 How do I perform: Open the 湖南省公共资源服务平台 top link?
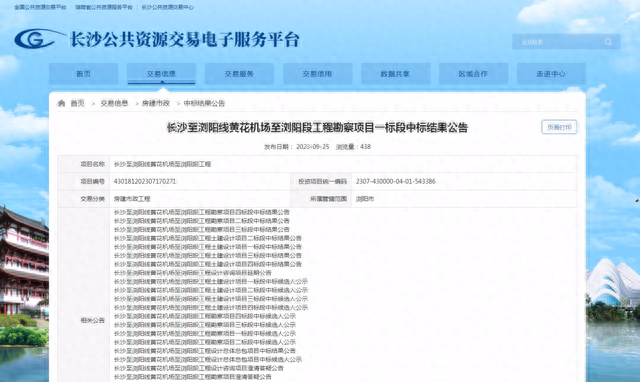[104, 7]
